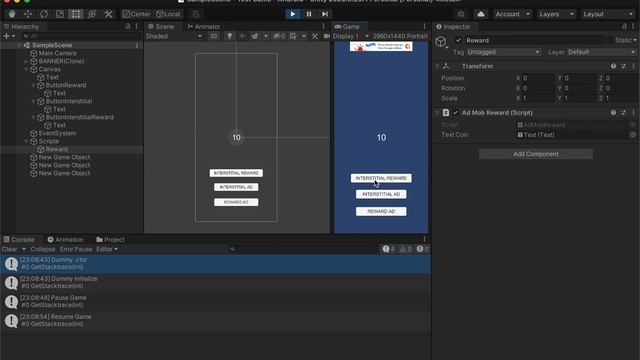Screen dimensions: 640x360
Task: Open Ad Mob Reward options menu
Action: [633, 113]
